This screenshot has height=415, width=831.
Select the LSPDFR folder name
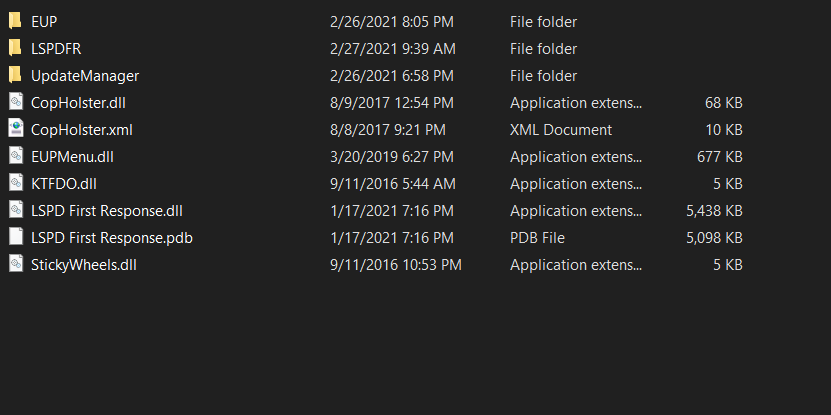click(55, 49)
